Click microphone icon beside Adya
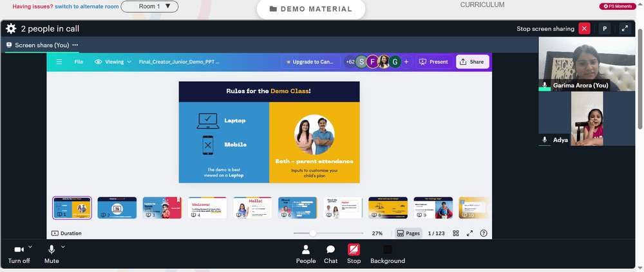The image size is (644, 272). pos(545,140)
